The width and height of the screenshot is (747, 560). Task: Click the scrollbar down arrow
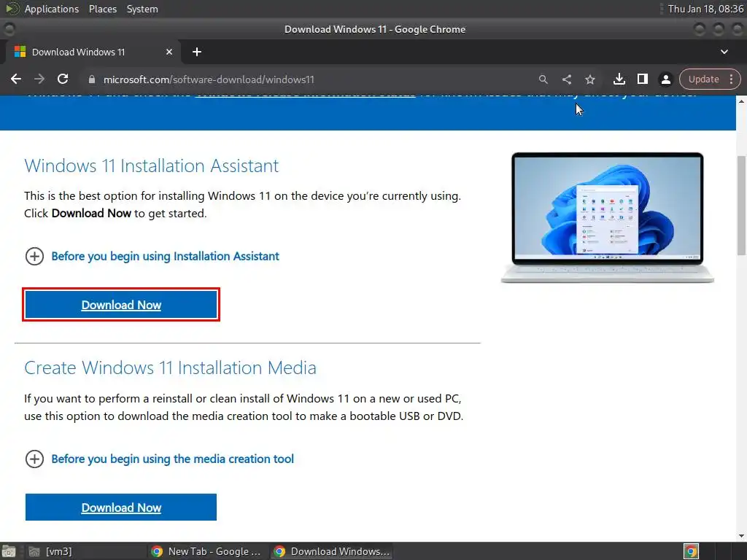[x=742, y=536]
